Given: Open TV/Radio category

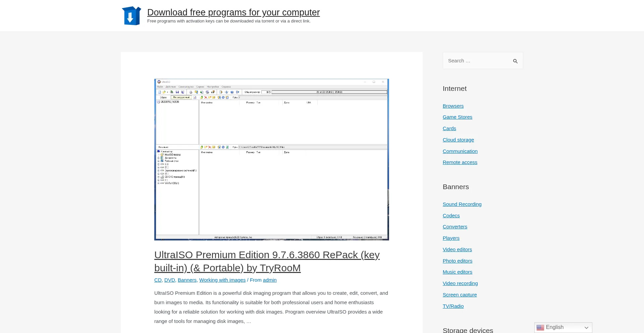Looking at the screenshot, I should pyautogui.click(x=453, y=306).
